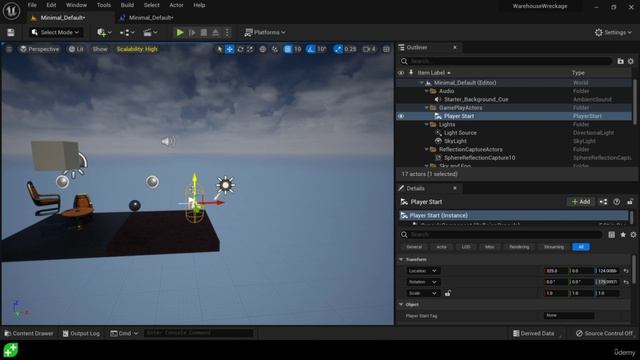The height and width of the screenshot is (360, 640).
Task: Open the Select Mode dropdown
Action: pos(55,33)
